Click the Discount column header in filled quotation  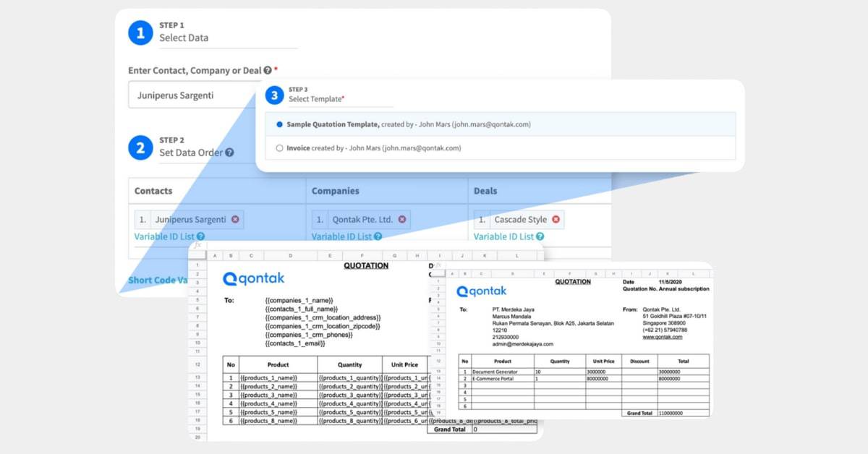point(639,361)
